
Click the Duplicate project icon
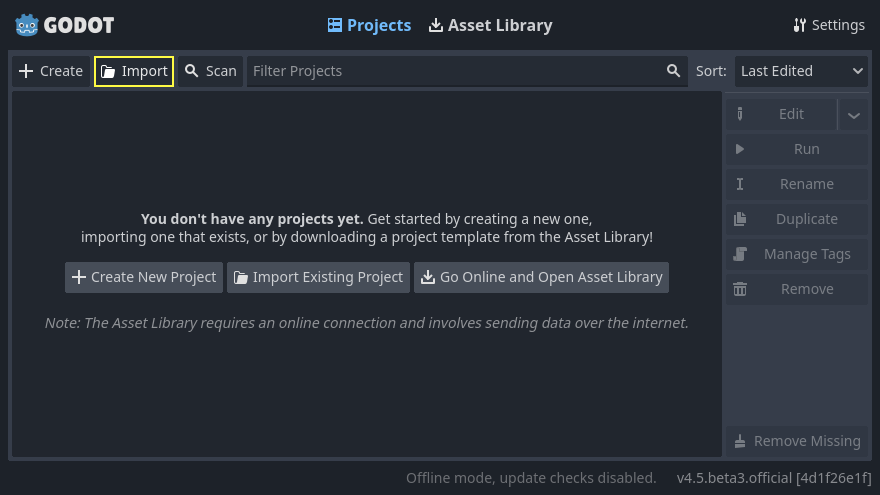click(740, 219)
